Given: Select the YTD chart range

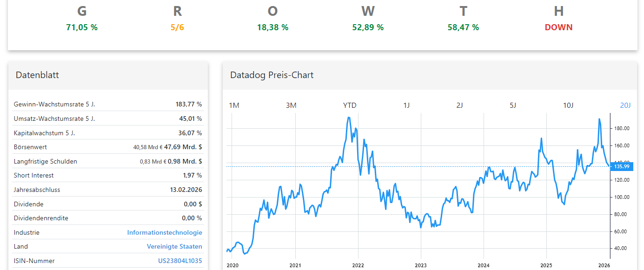Looking at the screenshot, I should pyautogui.click(x=350, y=105).
